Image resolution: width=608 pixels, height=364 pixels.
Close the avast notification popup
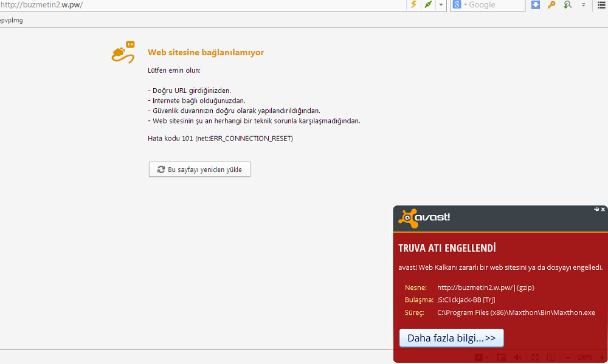coord(603,209)
